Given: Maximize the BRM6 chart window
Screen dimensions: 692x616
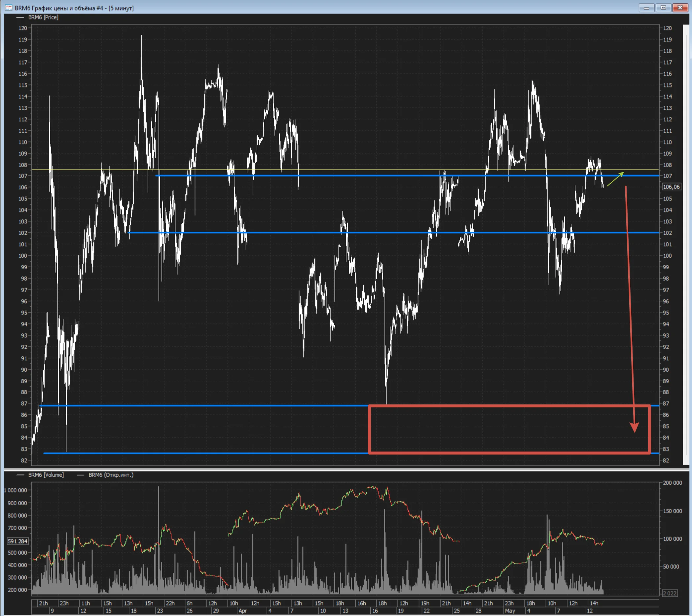Looking at the screenshot, I should 663,8.
